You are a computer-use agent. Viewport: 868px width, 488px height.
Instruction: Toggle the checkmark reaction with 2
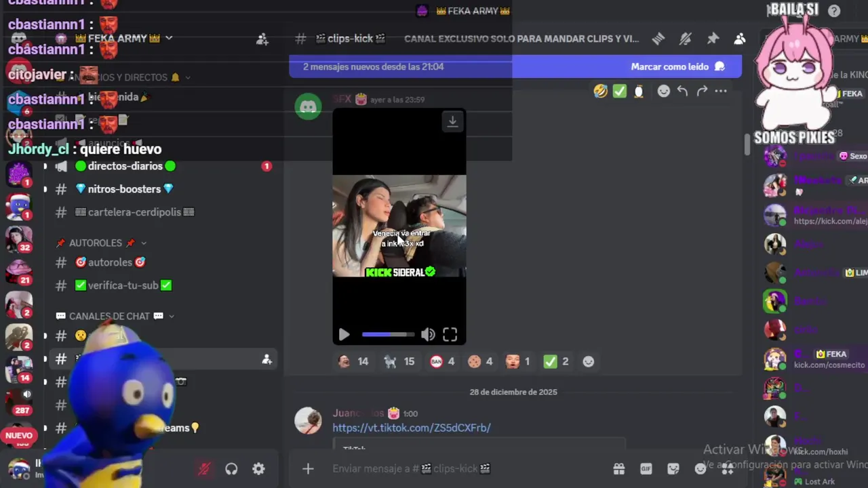coord(556,362)
